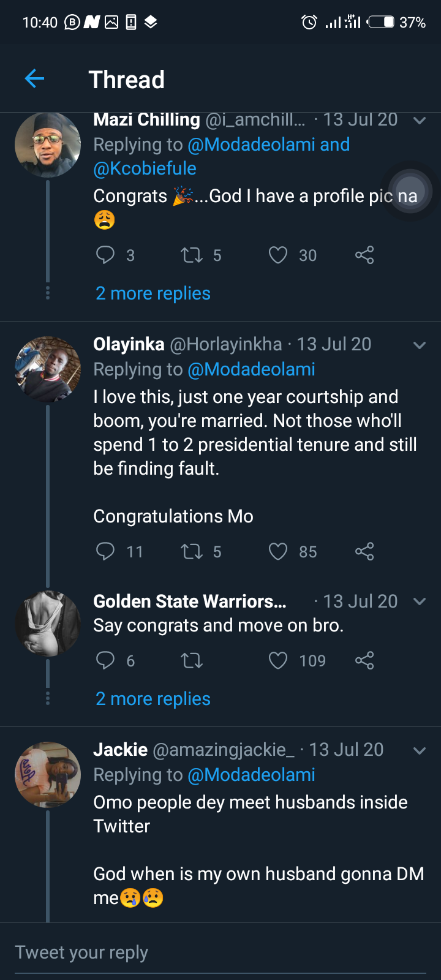441x980 pixels.
Task: Open options chevron on Jackie's tweet
Action: [x=420, y=751]
